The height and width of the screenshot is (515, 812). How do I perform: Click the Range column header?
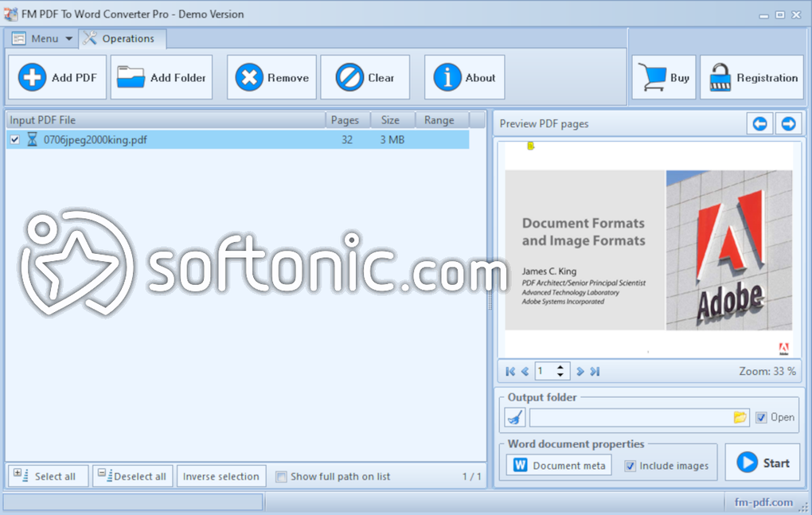(x=443, y=120)
